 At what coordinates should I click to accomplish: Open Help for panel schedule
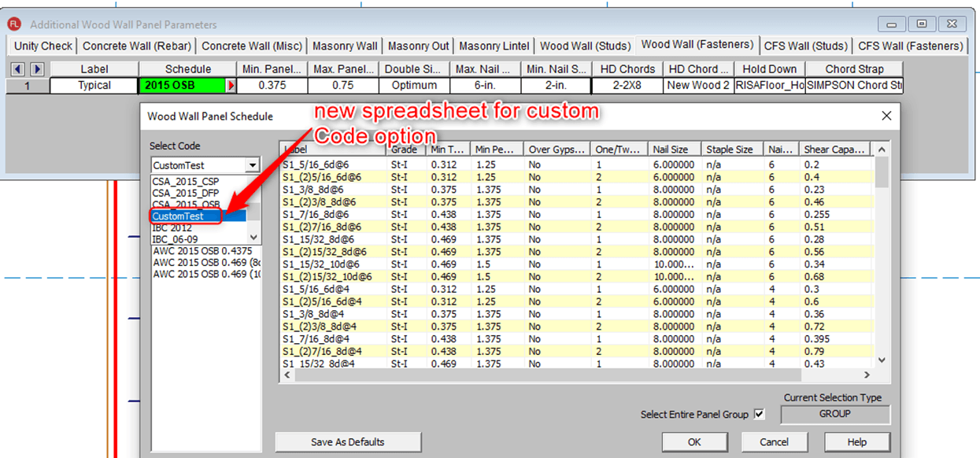pyautogui.click(x=856, y=442)
